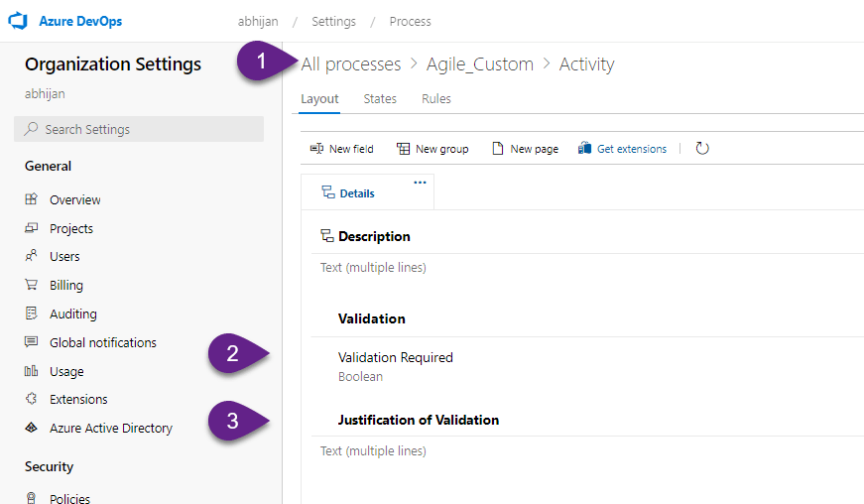Open the Details page ellipsis menu
This screenshot has height=504, width=864.
(x=420, y=183)
